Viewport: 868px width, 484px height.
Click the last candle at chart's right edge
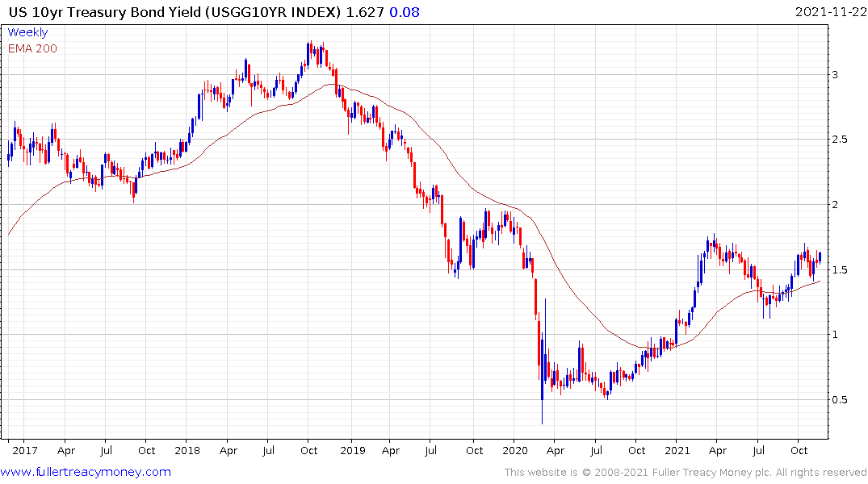820,257
